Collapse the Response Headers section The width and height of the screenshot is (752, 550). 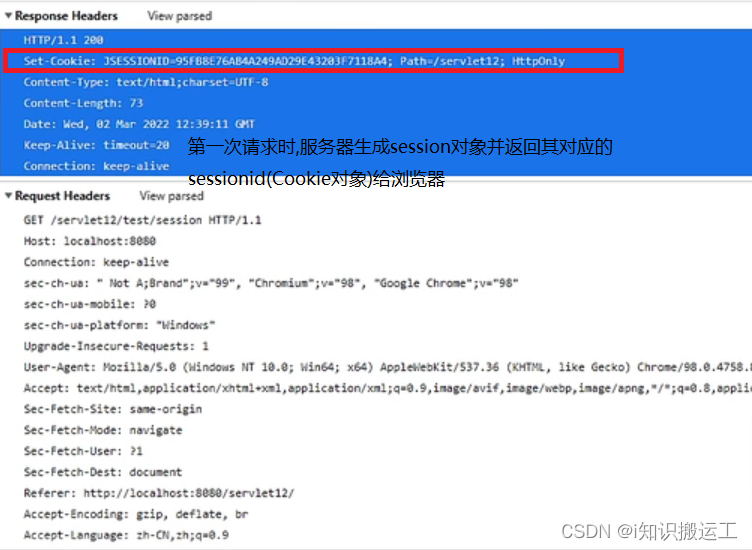8,16
